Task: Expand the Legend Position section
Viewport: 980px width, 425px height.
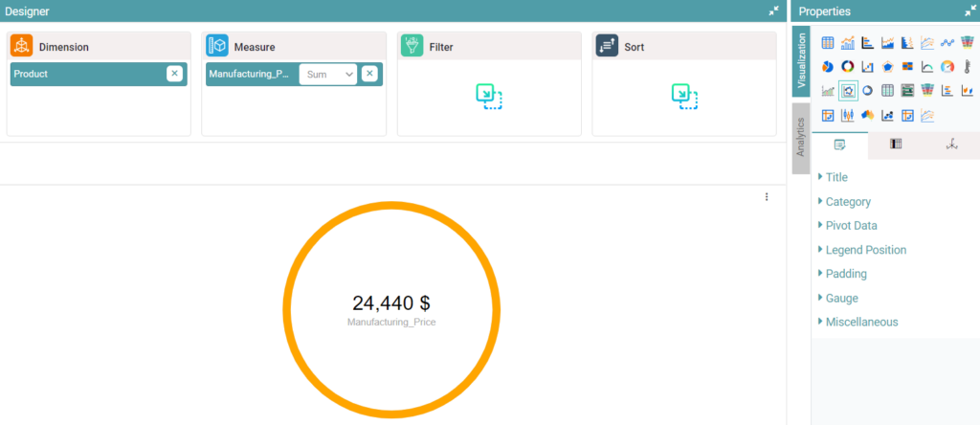Action: (x=865, y=250)
